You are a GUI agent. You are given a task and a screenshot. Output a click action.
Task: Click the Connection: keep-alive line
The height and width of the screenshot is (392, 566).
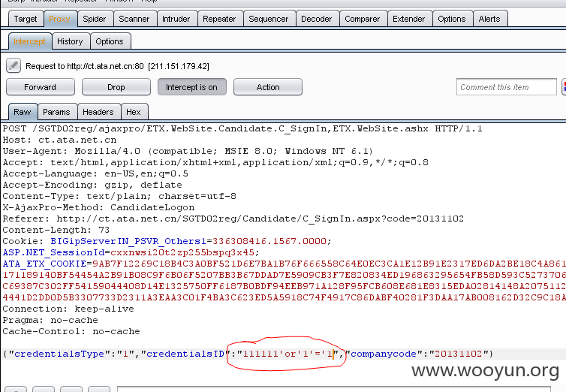68,309
